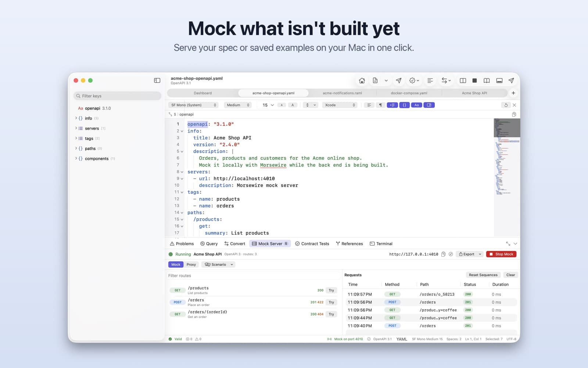Click the split editor icon

pyautogui.click(x=463, y=81)
